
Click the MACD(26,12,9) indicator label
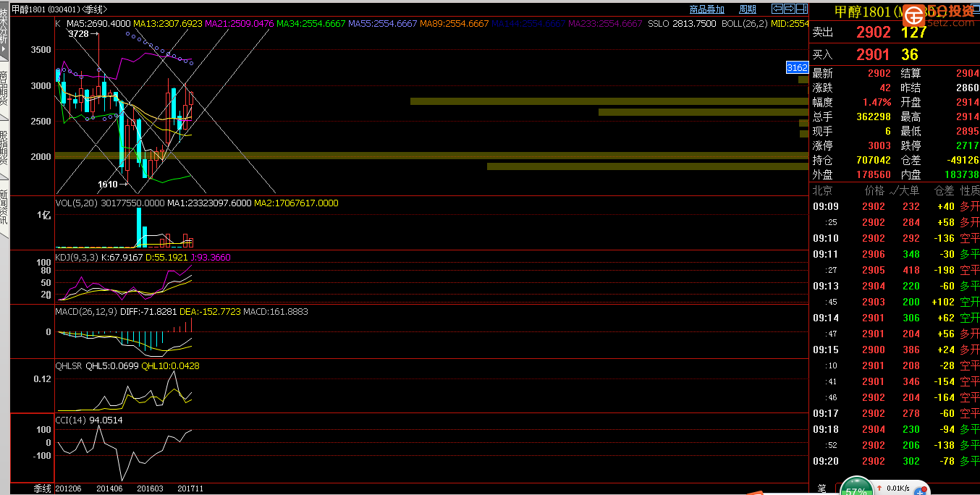[x=85, y=311]
